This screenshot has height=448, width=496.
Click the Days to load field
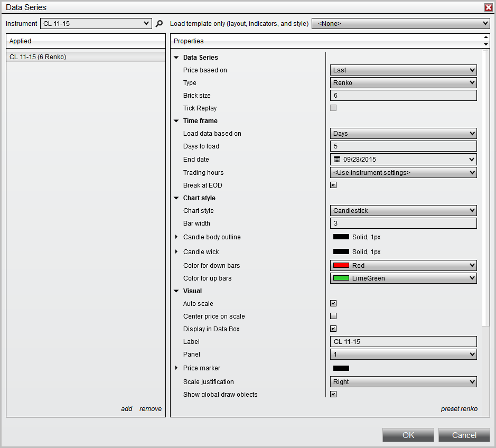click(x=404, y=146)
